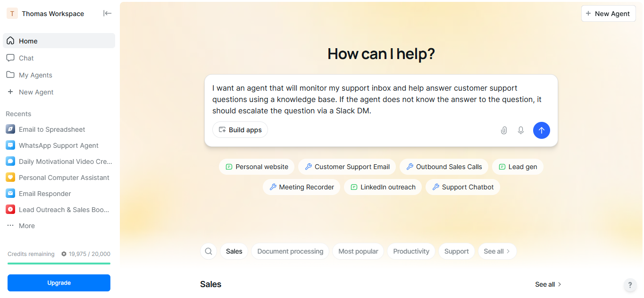
Task: Select the Sales category filter
Action: pos(234,251)
